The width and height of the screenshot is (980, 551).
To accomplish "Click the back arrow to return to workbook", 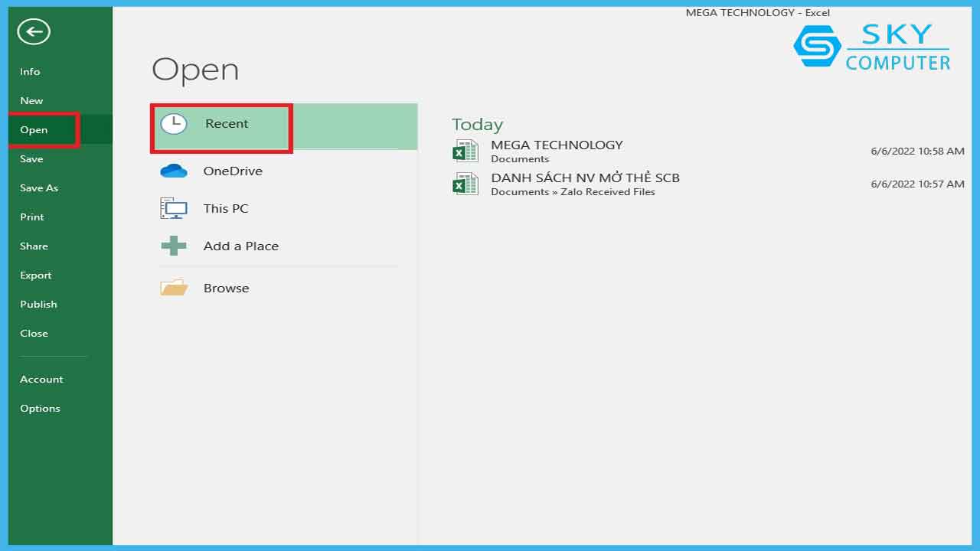I will (x=34, y=32).
